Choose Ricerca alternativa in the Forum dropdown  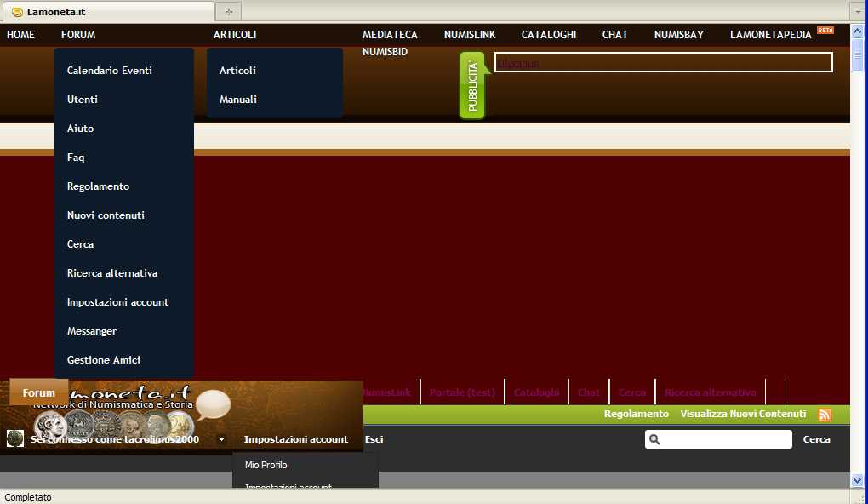(112, 273)
